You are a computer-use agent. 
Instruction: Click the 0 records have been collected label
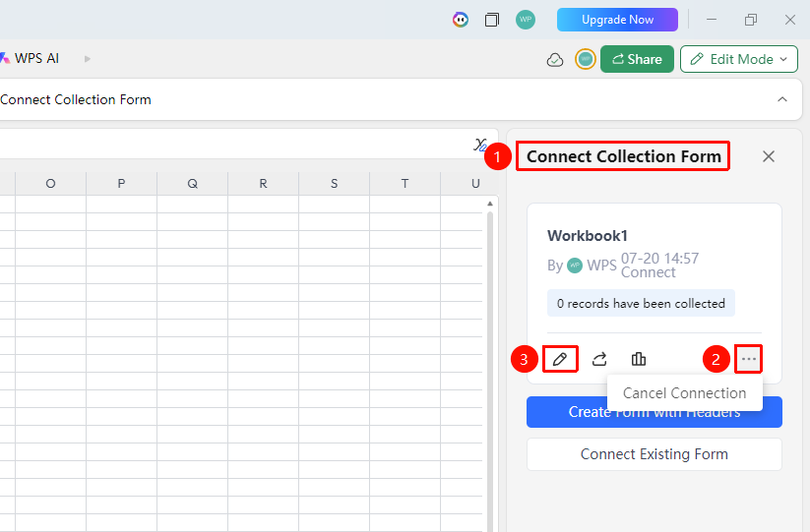pos(641,304)
